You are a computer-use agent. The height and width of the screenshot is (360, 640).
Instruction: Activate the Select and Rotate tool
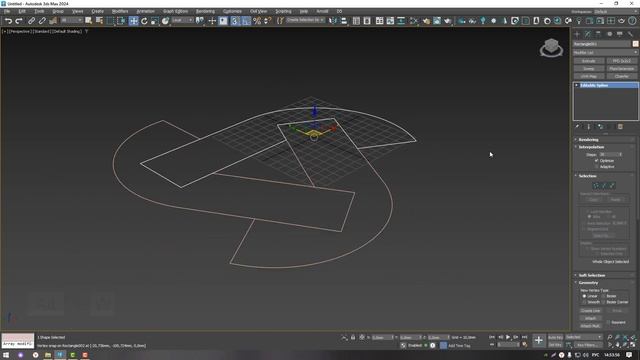click(x=144, y=21)
